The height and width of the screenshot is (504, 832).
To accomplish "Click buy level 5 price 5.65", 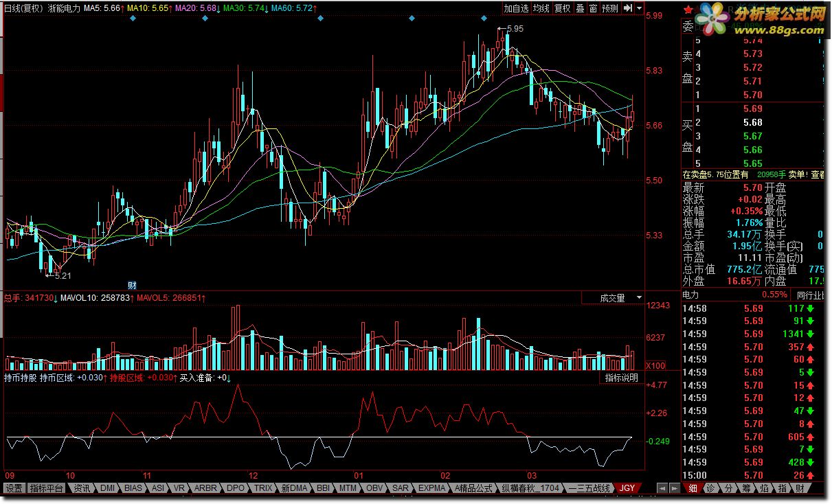I will point(752,163).
